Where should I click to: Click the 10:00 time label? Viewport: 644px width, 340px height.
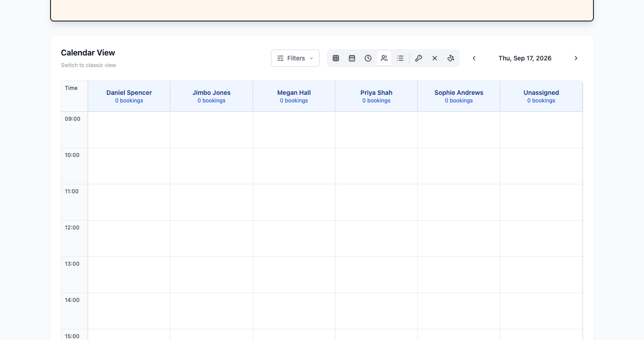point(72,155)
